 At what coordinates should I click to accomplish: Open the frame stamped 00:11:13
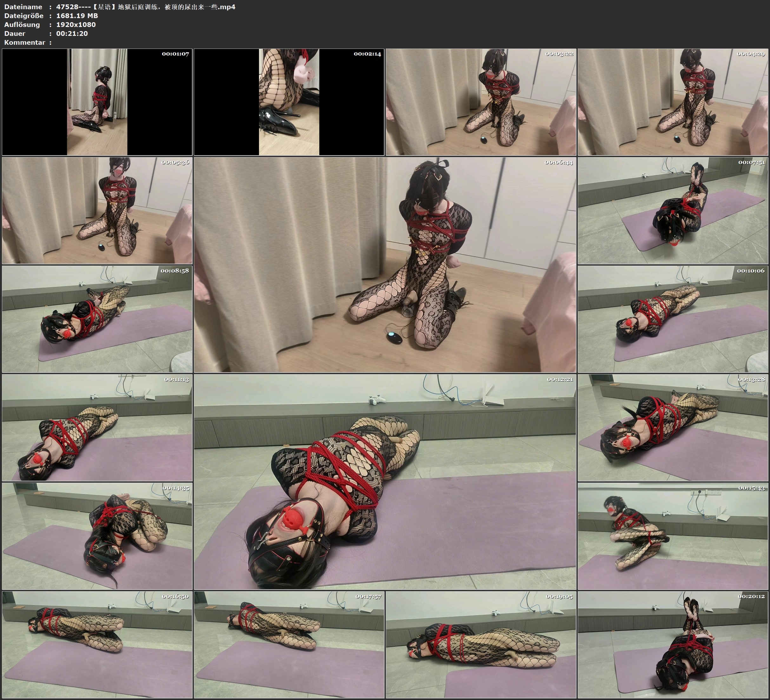click(97, 427)
